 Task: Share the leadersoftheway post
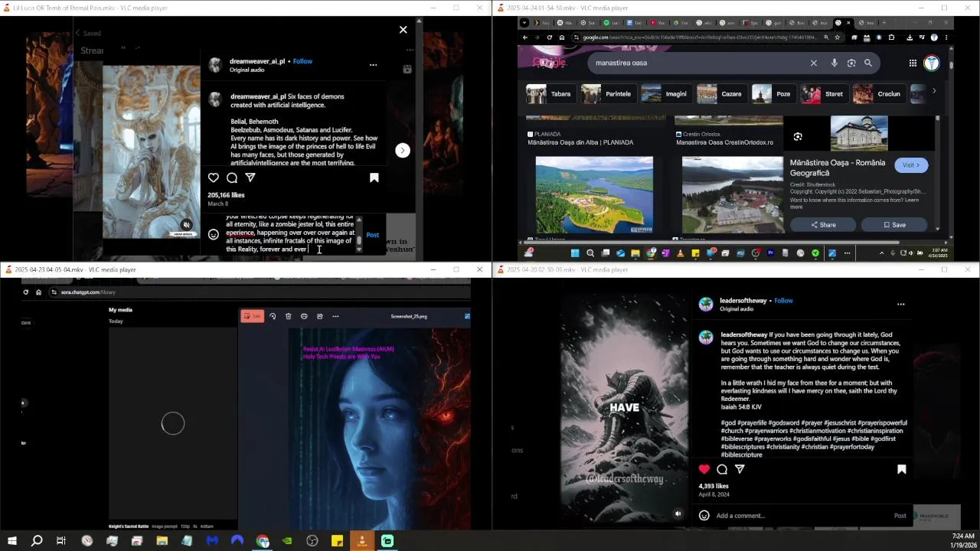point(740,469)
